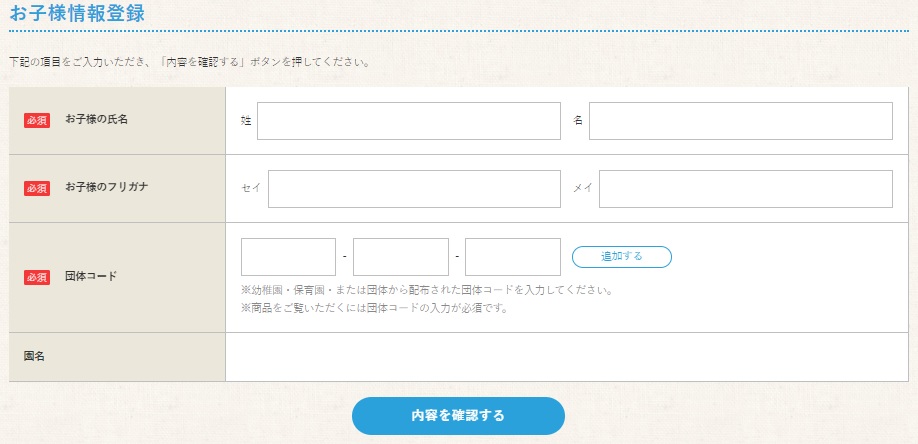Click the 追加する button
The width and height of the screenshot is (918, 444).
[622, 257]
